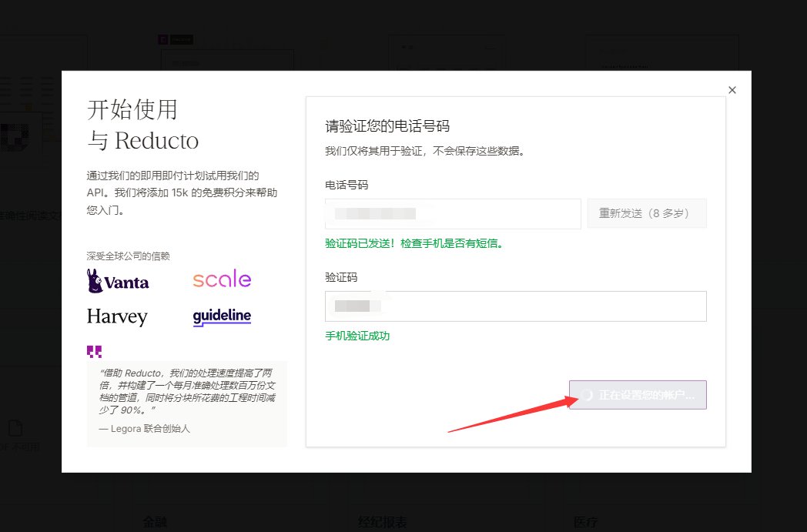
Task: Close the Reducto sign-up dialog
Action: point(732,90)
